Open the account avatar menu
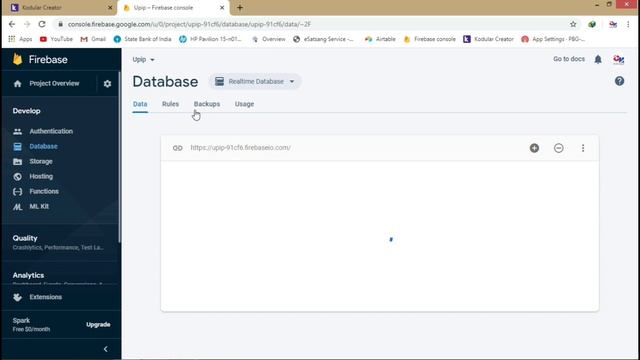 [x=618, y=59]
